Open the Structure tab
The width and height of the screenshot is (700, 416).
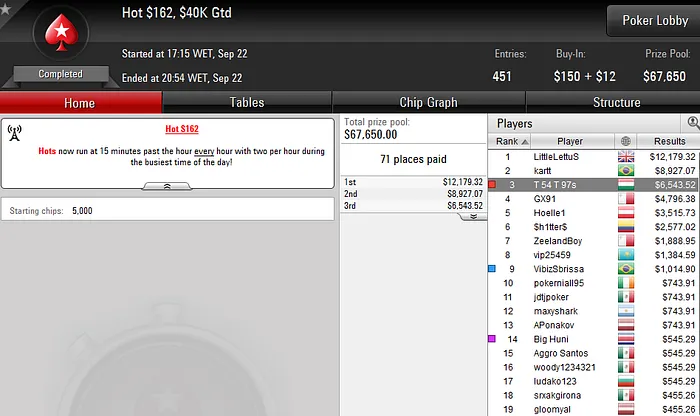click(x=616, y=102)
